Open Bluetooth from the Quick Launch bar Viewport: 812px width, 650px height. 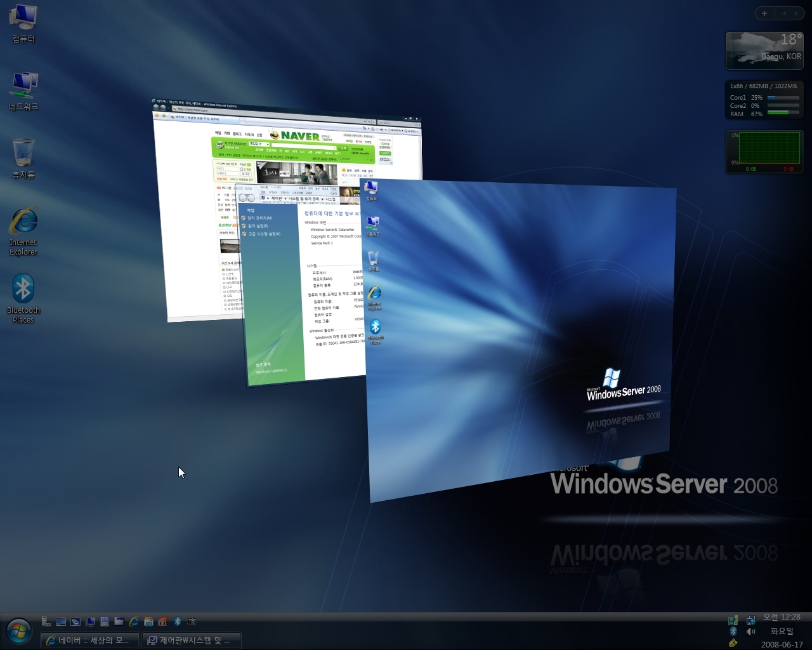pos(178,621)
